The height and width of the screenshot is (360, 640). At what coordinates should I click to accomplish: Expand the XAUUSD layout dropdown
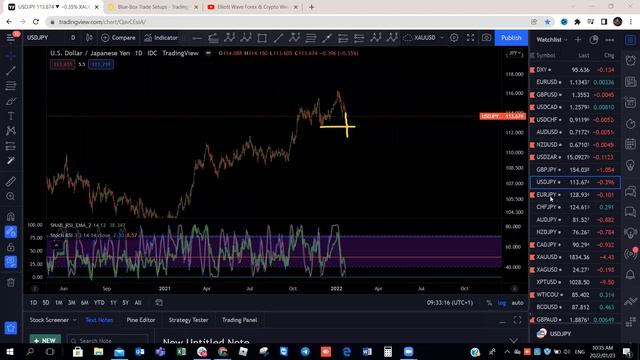coord(442,38)
